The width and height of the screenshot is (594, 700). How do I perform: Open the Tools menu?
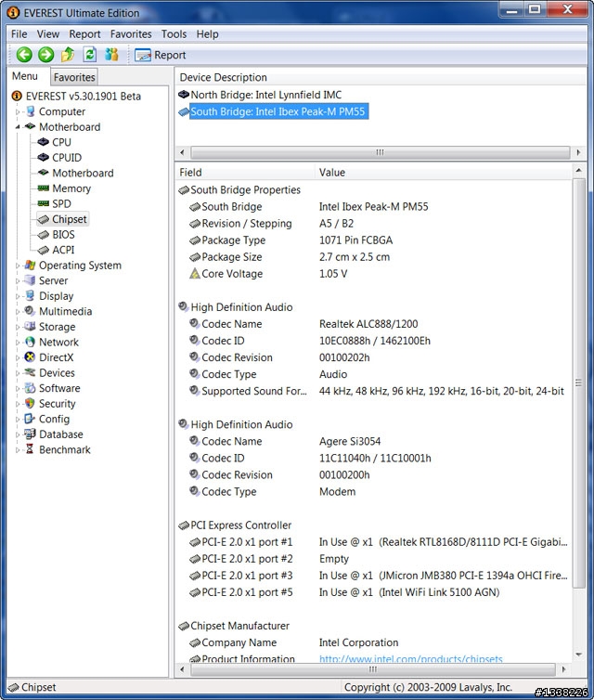coord(174,34)
